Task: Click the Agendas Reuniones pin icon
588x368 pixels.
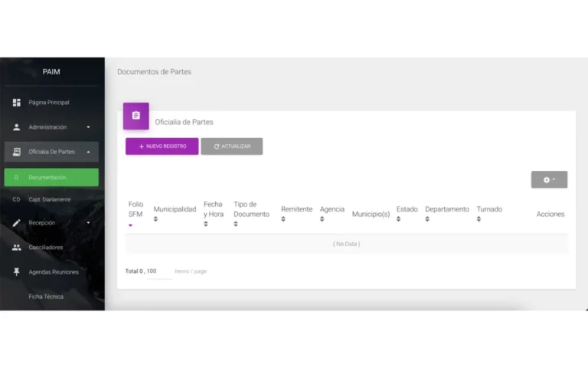Action: [17, 272]
